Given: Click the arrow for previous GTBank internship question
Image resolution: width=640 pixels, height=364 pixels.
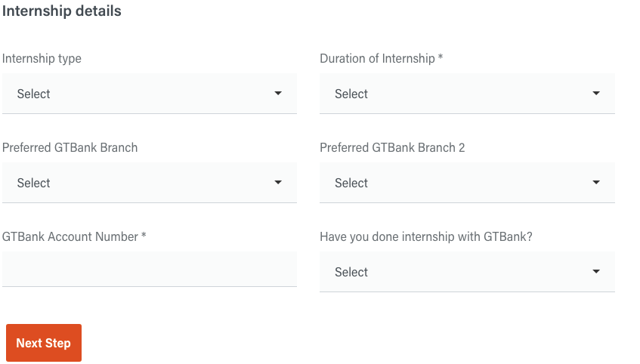Looking at the screenshot, I should tap(596, 271).
